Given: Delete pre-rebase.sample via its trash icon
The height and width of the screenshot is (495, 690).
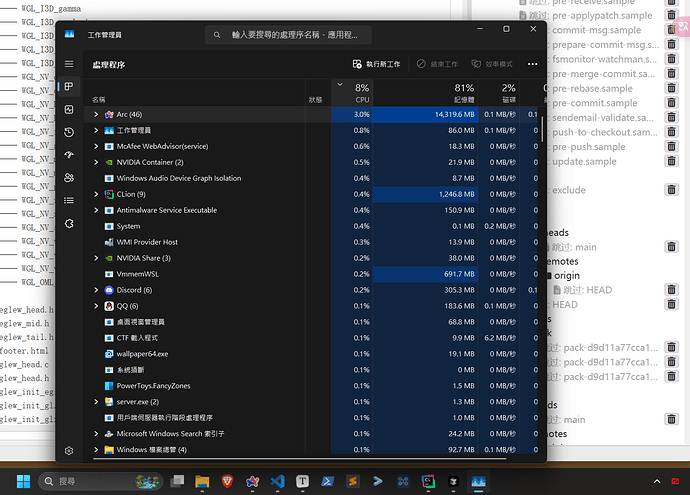Looking at the screenshot, I should [x=671, y=88].
